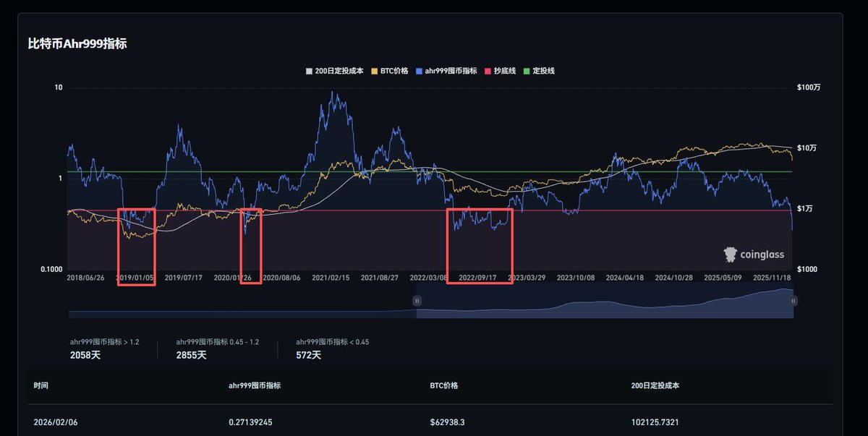Toggle the 定投线 legend series
The width and height of the screenshot is (868, 436).
point(540,71)
